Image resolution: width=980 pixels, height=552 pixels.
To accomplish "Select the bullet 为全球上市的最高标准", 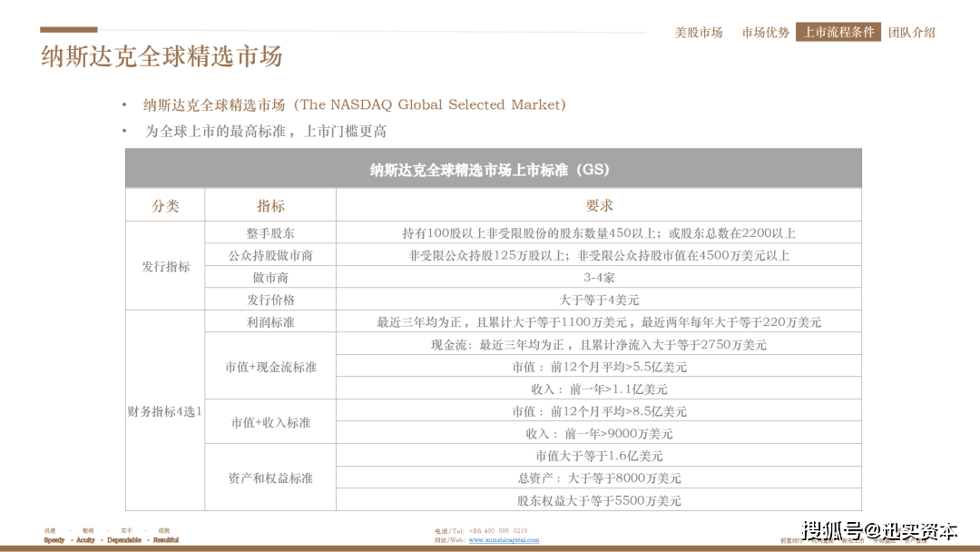I will (266, 132).
